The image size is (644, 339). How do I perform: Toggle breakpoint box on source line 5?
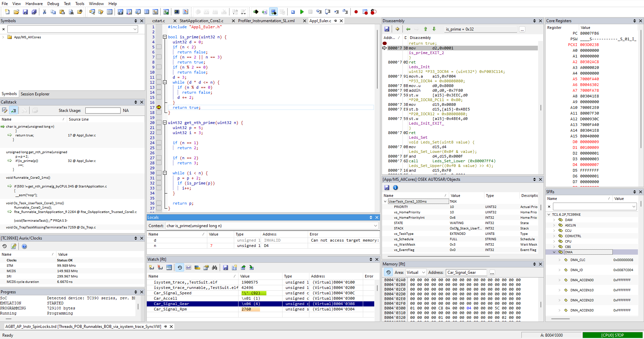(x=159, y=47)
